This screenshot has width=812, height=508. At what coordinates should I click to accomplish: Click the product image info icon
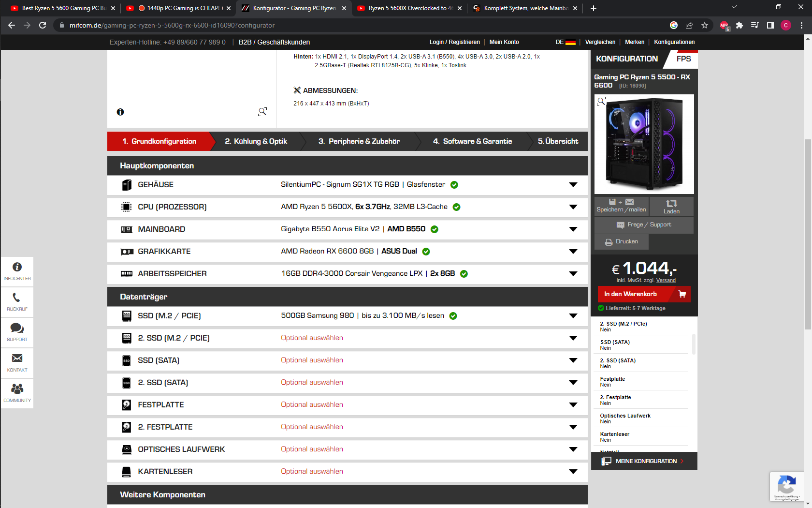point(120,112)
